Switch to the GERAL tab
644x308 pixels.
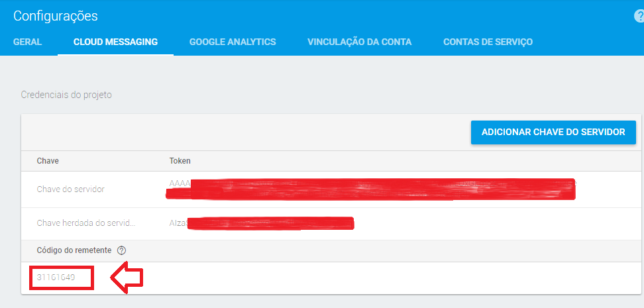(x=27, y=42)
